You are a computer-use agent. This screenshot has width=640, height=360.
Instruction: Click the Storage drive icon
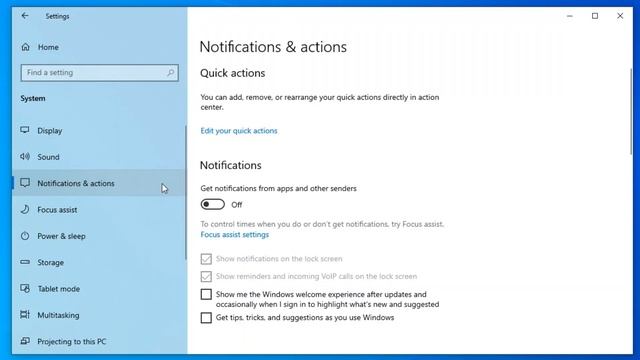(25, 262)
